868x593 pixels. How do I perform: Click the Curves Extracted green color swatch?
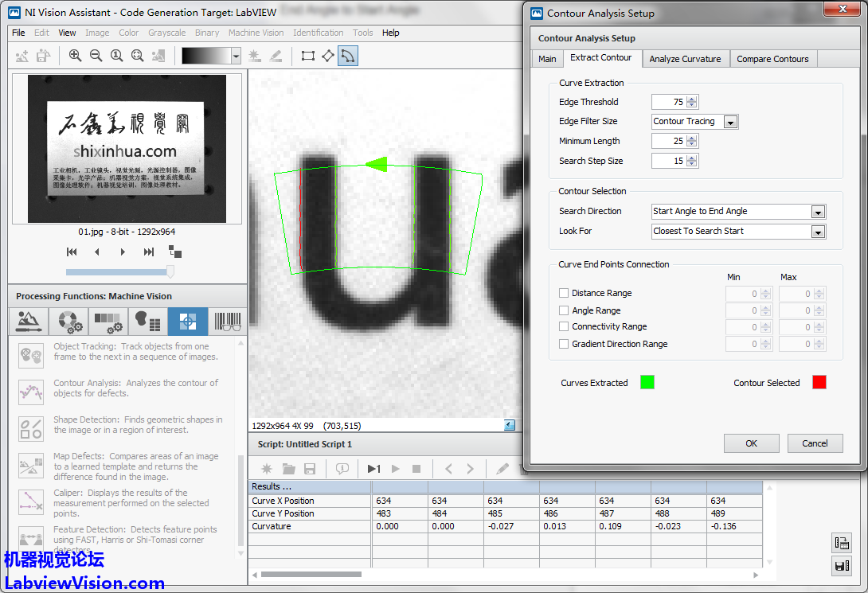tap(647, 383)
